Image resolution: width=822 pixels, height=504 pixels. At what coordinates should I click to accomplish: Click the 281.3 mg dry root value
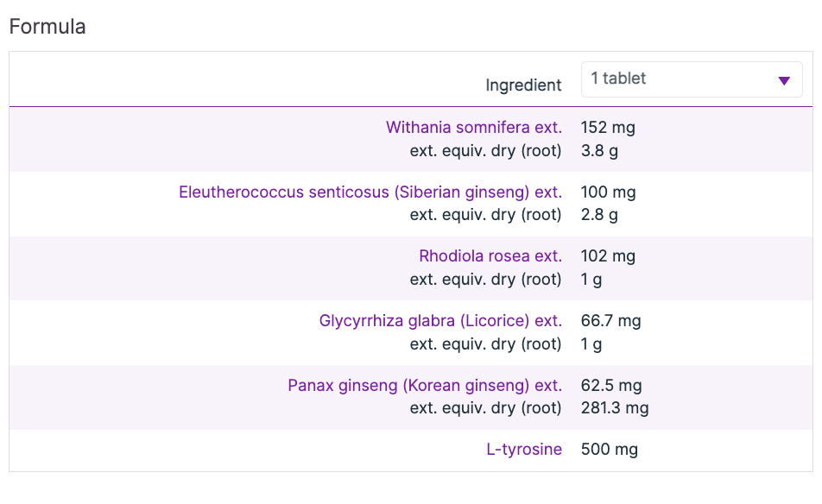coord(615,408)
